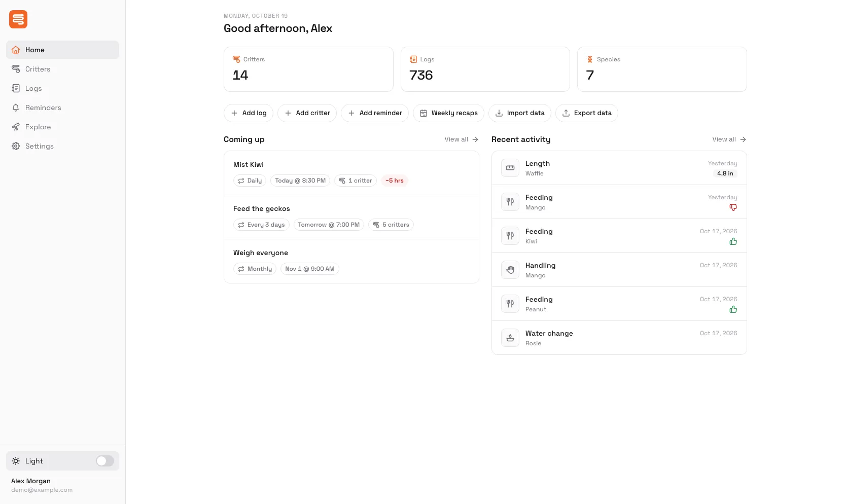
Task: Click the Species DNA icon
Action: (590, 59)
